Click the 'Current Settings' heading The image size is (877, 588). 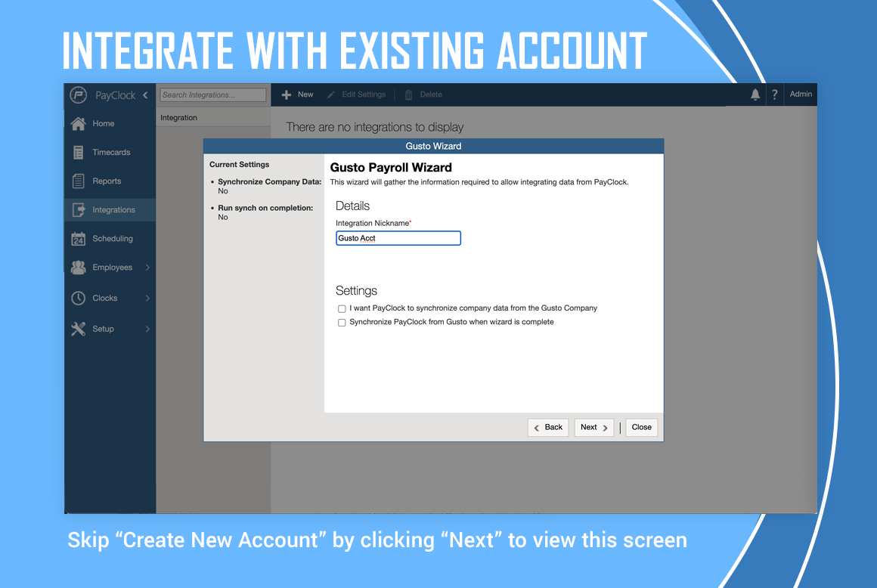[x=240, y=164]
